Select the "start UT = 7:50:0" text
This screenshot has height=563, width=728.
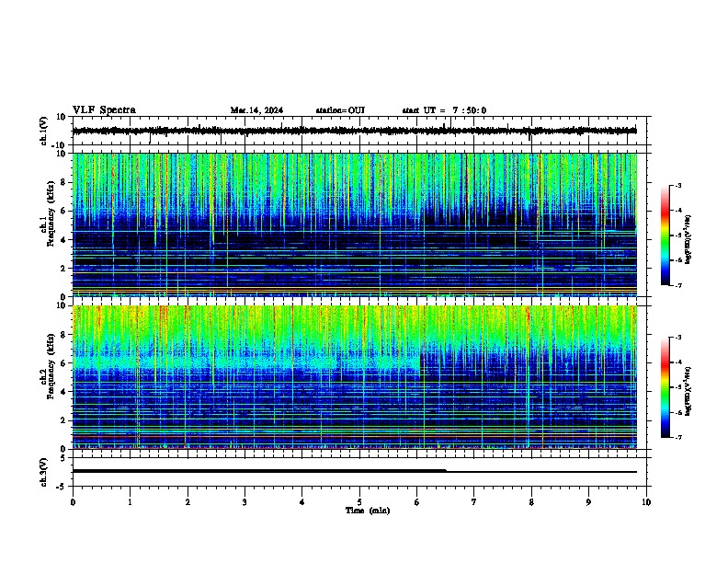click(x=444, y=110)
